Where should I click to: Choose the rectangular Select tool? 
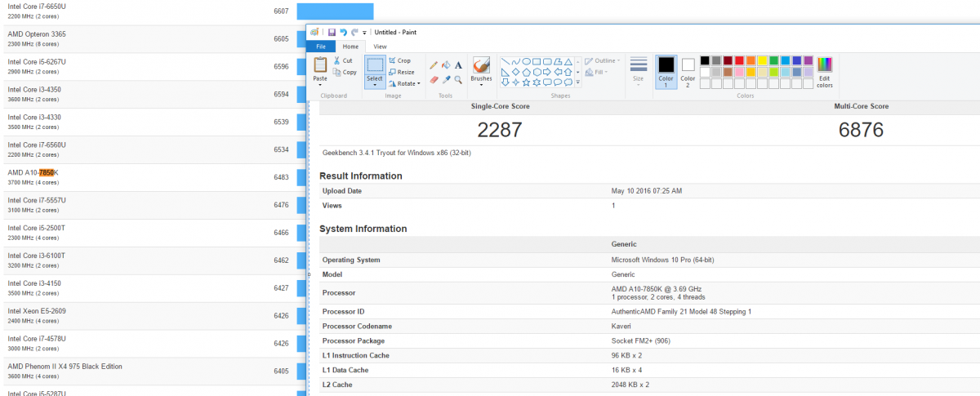(x=375, y=65)
